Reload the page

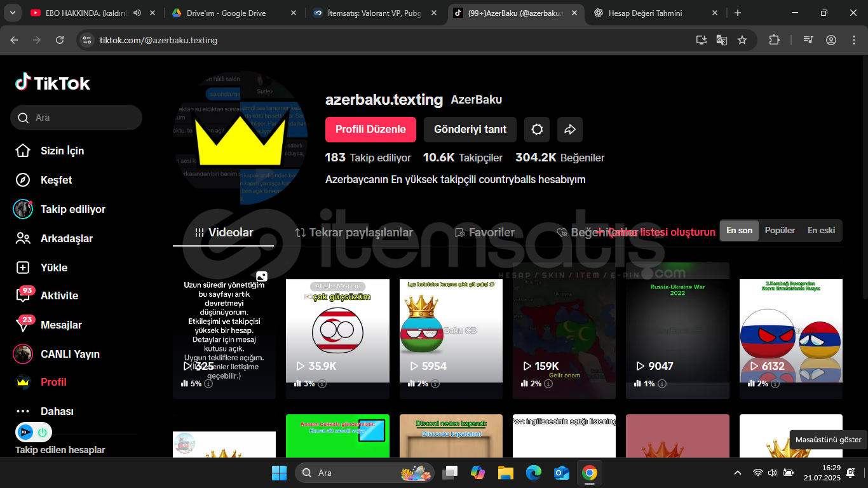tap(60, 40)
